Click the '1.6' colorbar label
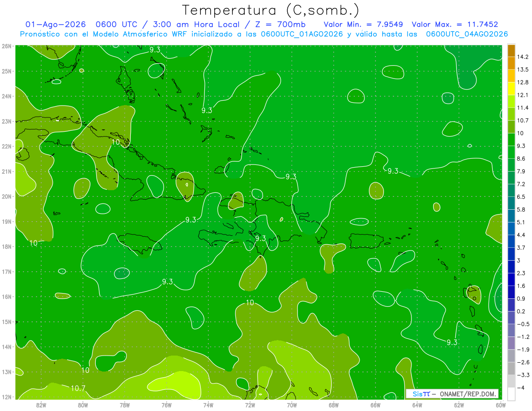 click(x=521, y=286)
